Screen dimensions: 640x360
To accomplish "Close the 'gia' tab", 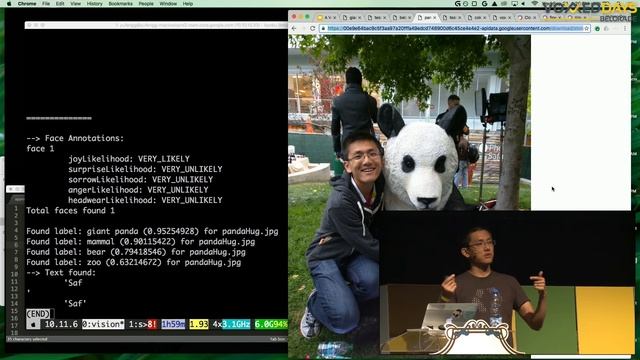I will pos(359,18).
